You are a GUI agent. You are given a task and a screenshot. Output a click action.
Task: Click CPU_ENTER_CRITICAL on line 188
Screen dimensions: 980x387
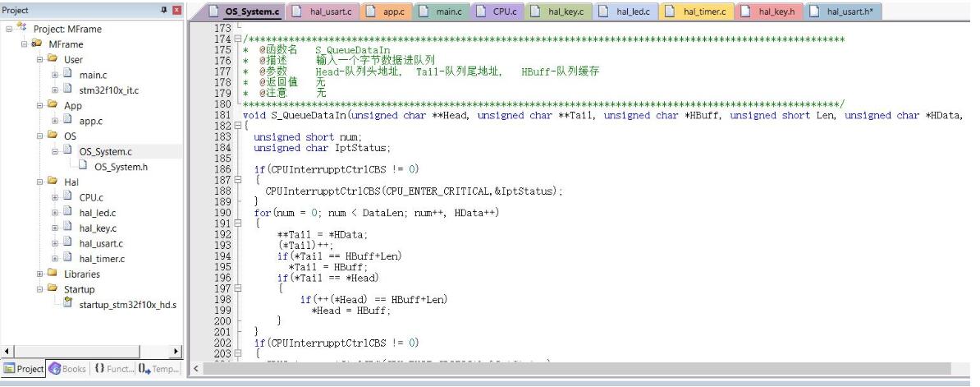(x=437, y=191)
